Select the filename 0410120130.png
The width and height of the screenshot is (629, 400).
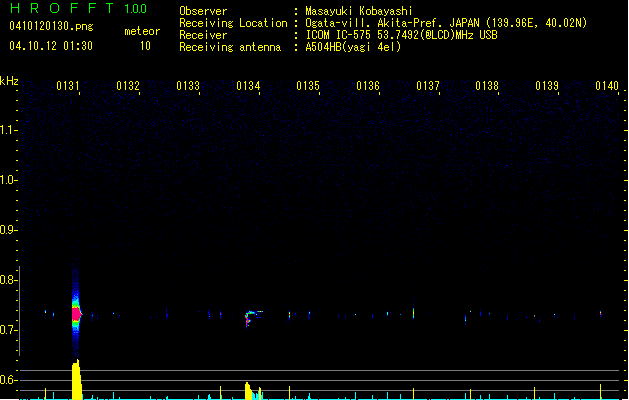click(x=51, y=26)
